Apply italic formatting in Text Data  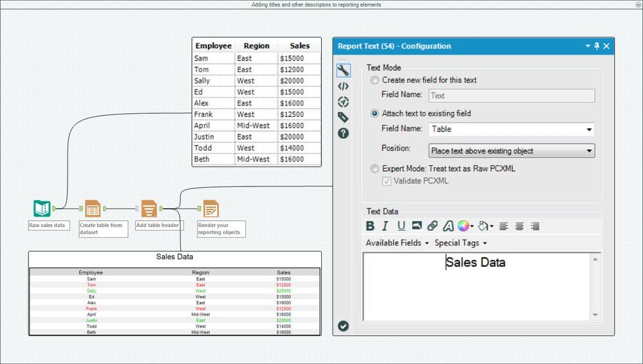(385, 226)
